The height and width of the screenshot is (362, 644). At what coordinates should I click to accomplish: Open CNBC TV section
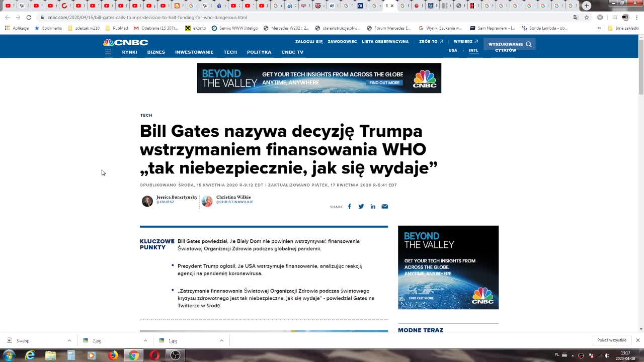pos(292,52)
